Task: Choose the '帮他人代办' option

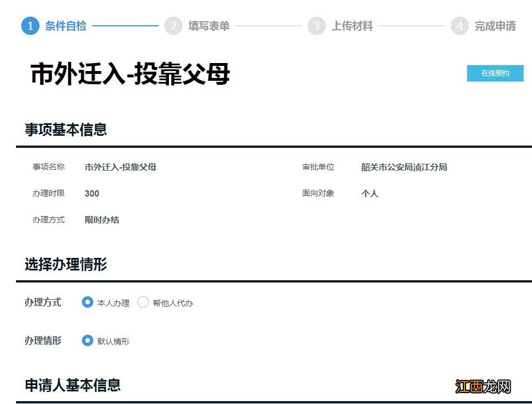Action: click(143, 303)
